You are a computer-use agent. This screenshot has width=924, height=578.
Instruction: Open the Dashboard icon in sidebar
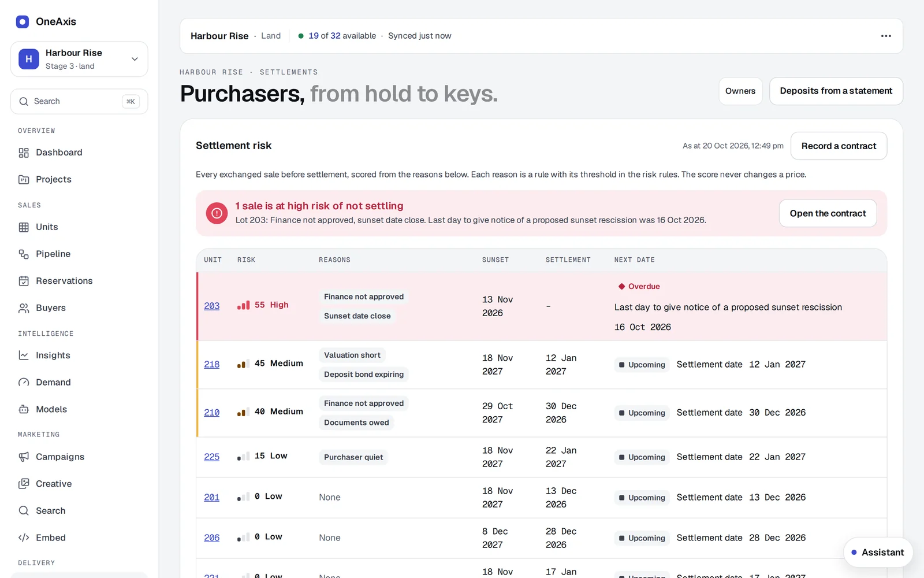click(x=24, y=153)
